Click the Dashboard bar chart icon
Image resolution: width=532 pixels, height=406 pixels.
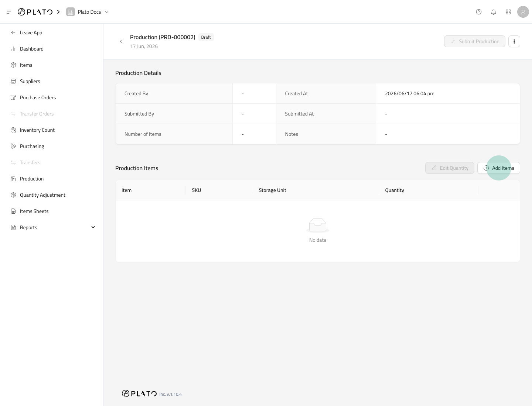tap(13, 49)
